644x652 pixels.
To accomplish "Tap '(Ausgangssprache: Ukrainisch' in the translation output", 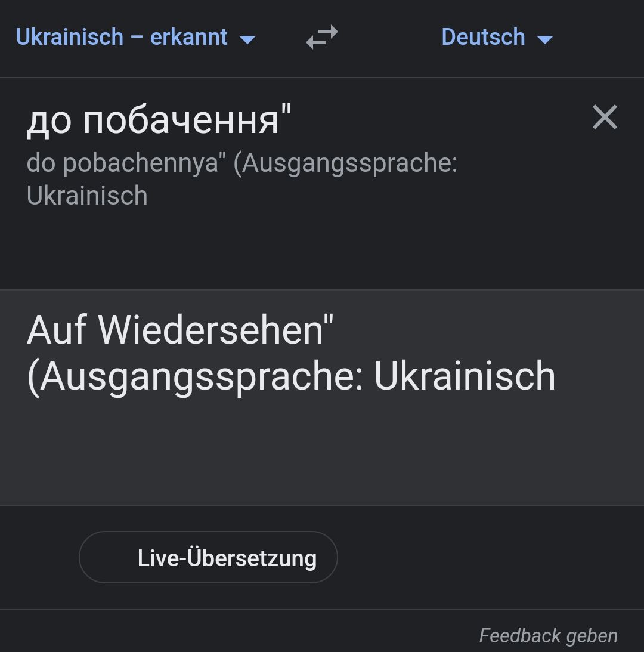I will click(x=291, y=376).
